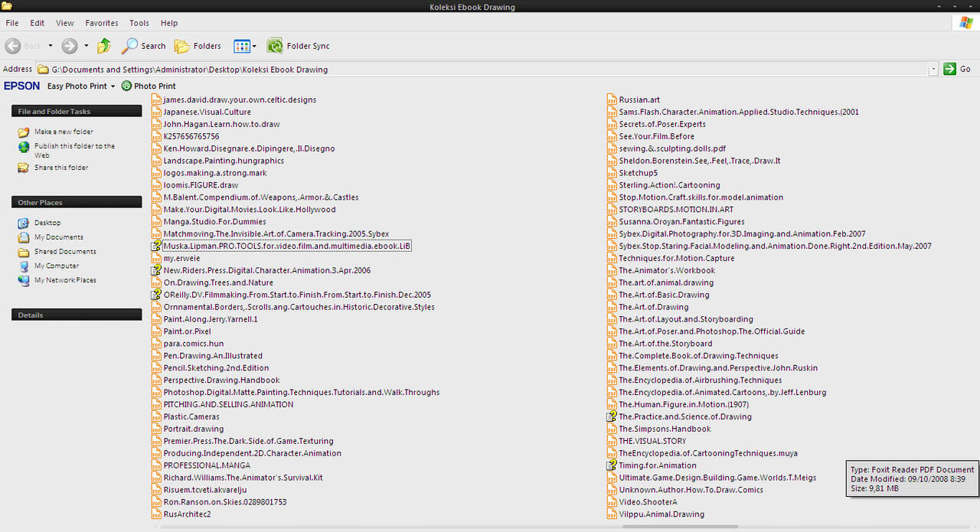Select file name The.Simpsons.Handbook
Screen dimensions: 980x532
[665, 429]
